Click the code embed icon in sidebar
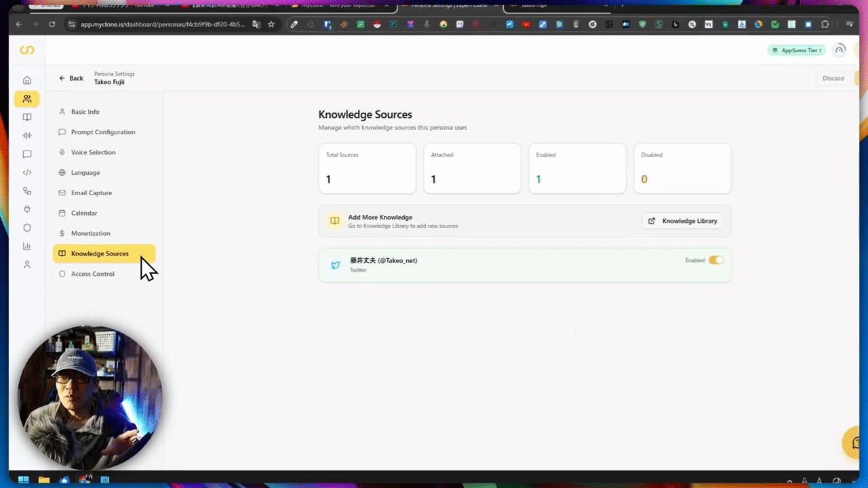The height and width of the screenshot is (488, 868). [x=27, y=173]
